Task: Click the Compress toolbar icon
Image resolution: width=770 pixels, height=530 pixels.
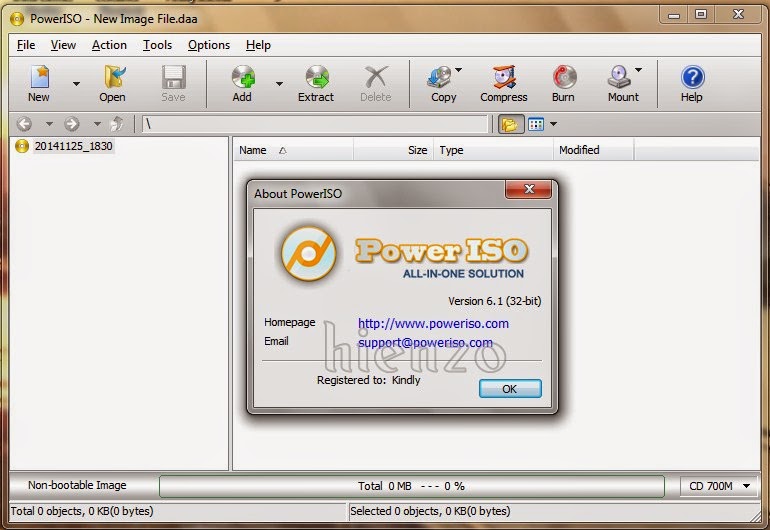Action: click(x=503, y=83)
